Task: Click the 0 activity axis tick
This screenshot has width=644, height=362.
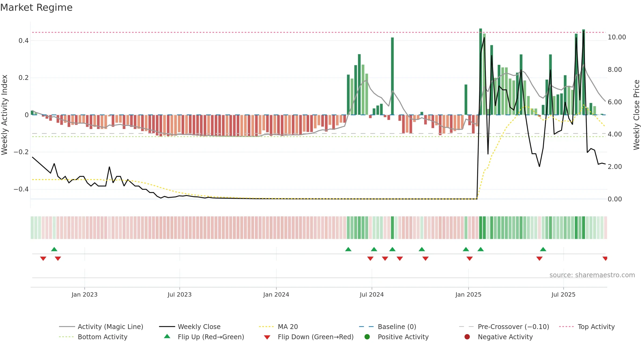Action: click(x=27, y=115)
